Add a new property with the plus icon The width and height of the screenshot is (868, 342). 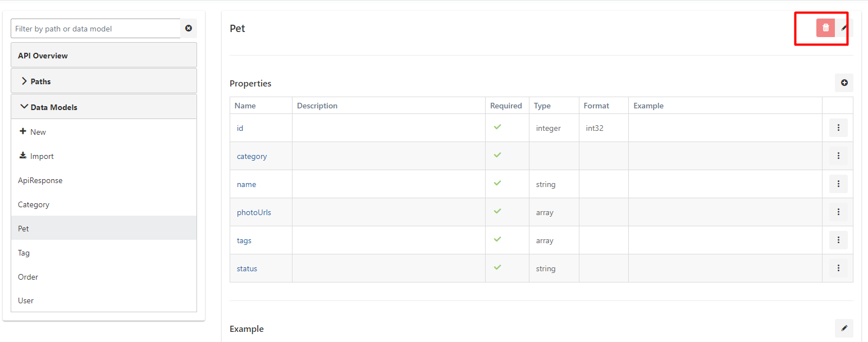pyautogui.click(x=844, y=83)
